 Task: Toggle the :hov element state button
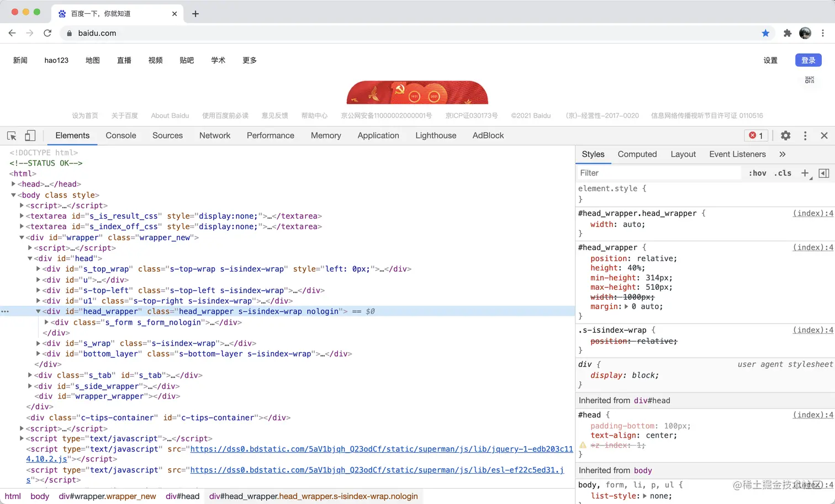click(758, 173)
